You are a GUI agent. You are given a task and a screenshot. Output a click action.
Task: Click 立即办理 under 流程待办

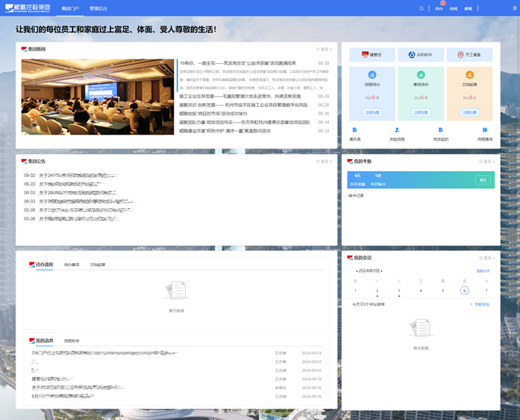click(372, 112)
